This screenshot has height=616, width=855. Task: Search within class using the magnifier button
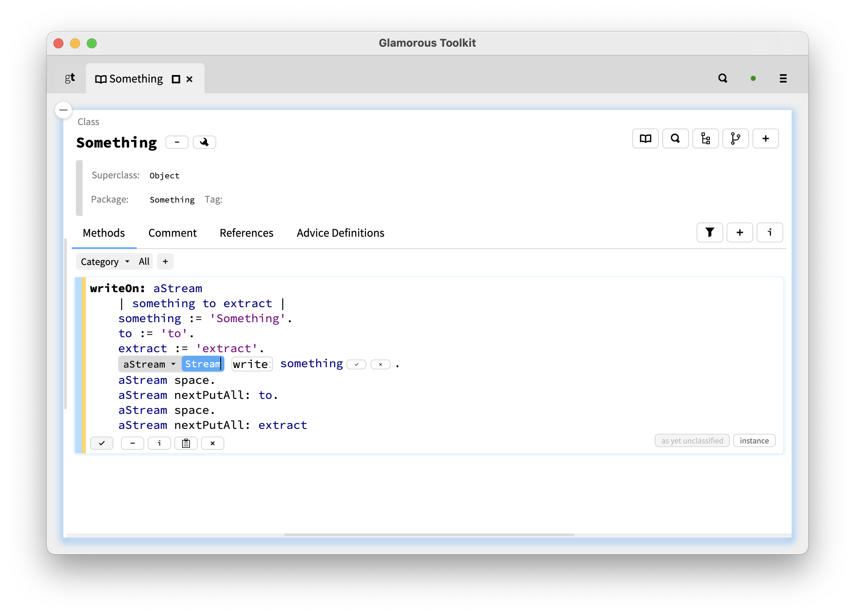(676, 138)
